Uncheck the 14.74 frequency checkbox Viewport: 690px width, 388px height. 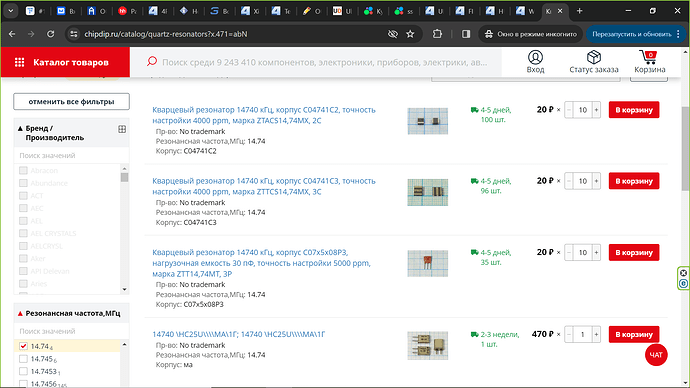tap(23, 346)
